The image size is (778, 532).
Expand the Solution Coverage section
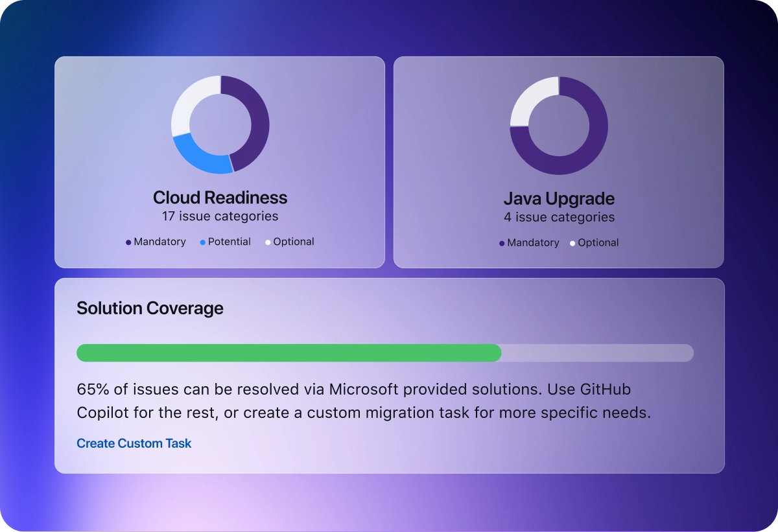150,308
